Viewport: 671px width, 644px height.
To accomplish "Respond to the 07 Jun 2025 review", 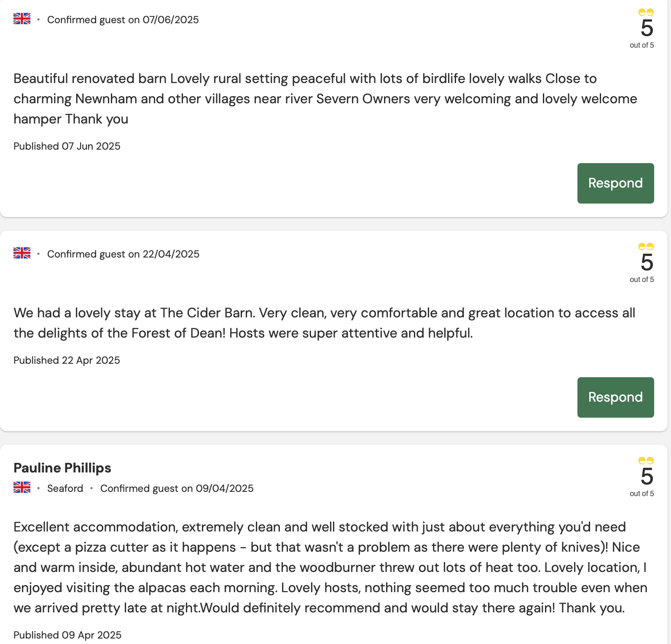I will [x=615, y=183].
